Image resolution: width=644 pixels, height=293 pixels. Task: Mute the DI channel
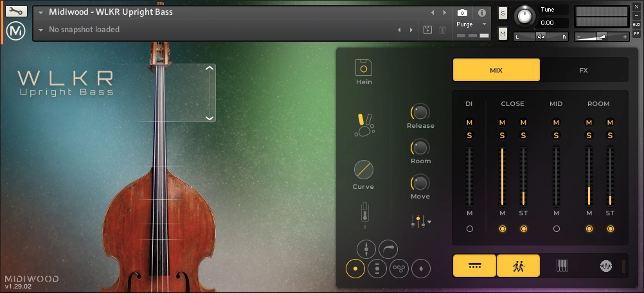pos(469,123)
